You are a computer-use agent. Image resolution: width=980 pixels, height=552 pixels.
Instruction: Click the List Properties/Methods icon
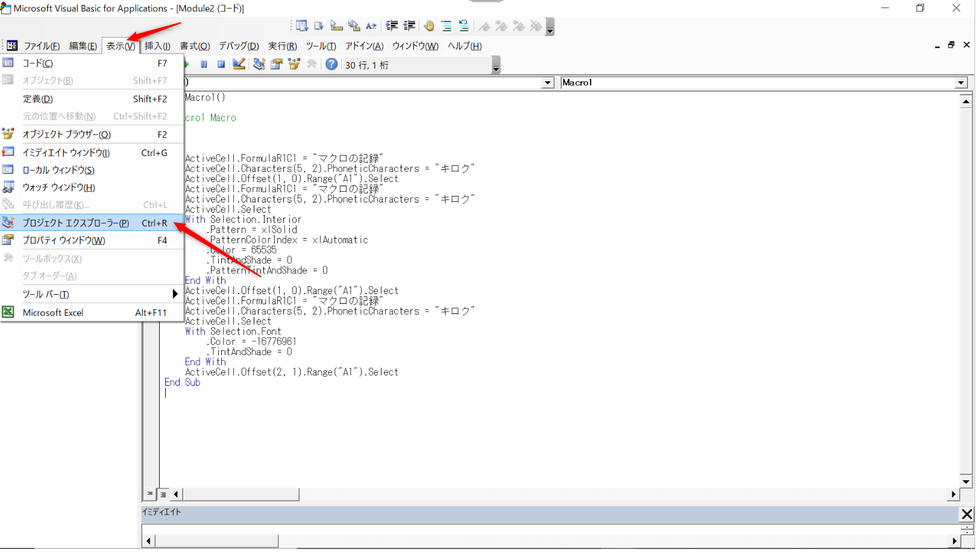click(301, 26)
